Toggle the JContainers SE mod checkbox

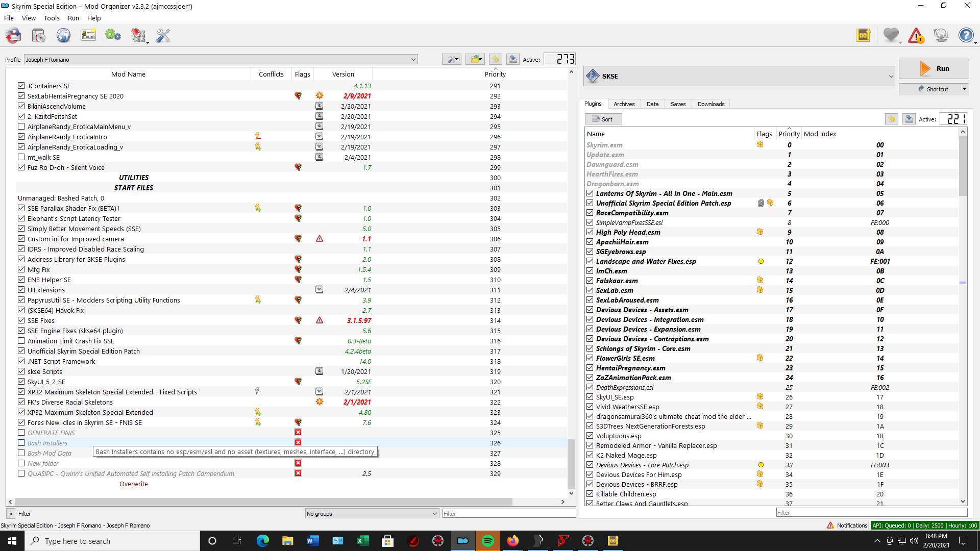pyautogui.click(x=21, y=86)
